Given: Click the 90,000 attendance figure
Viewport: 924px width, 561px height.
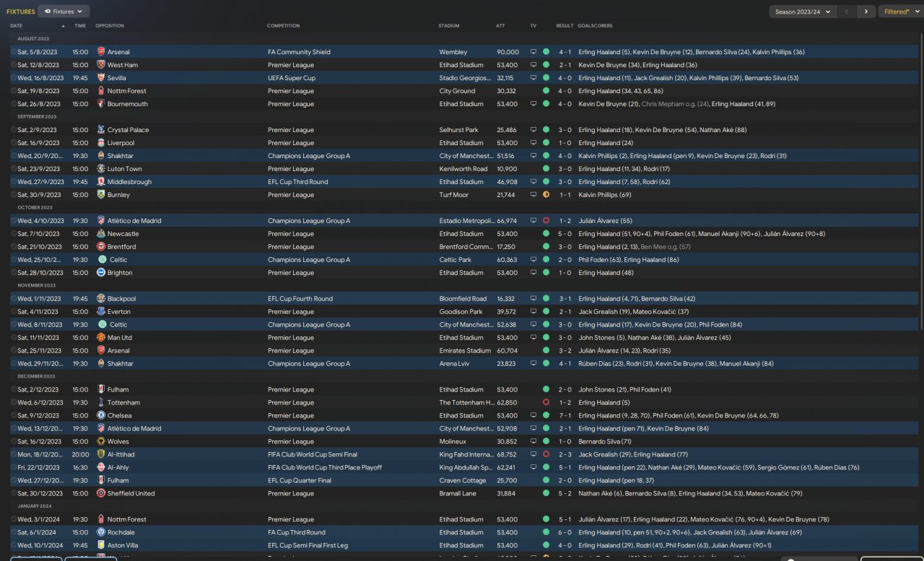Looking at the screenshot, I should coord(508,52).
